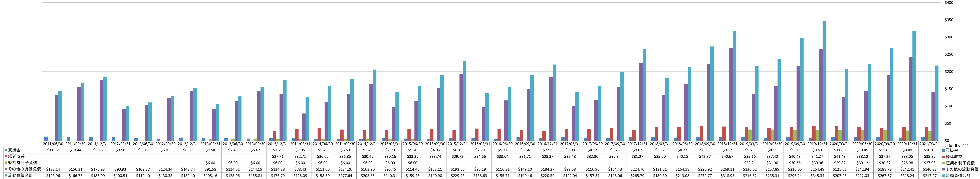Click the $10.44 cell under 2011/09/30
Screen dimensions: 980x179
click(x=75, y=150)
